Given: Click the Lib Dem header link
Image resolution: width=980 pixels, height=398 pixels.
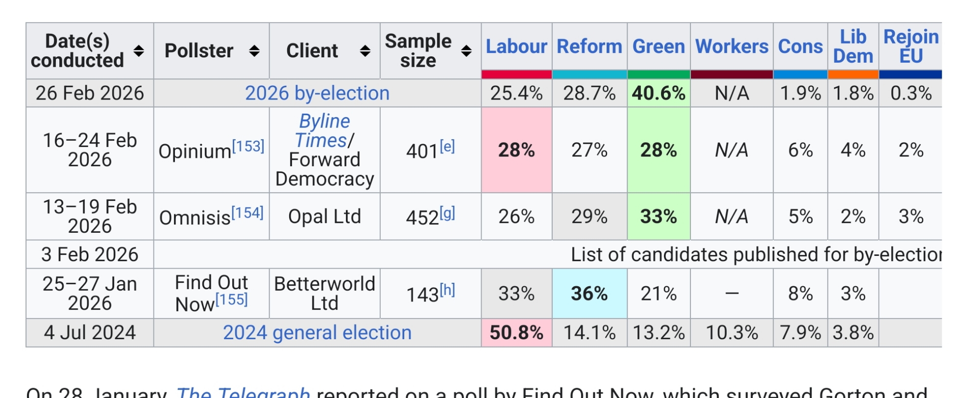Looking at the screenshot, I should 853,47.
